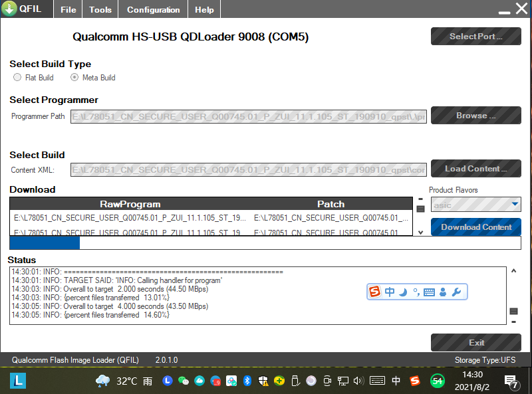
Task: Open the File menu
Action: (x=68, y=9)
